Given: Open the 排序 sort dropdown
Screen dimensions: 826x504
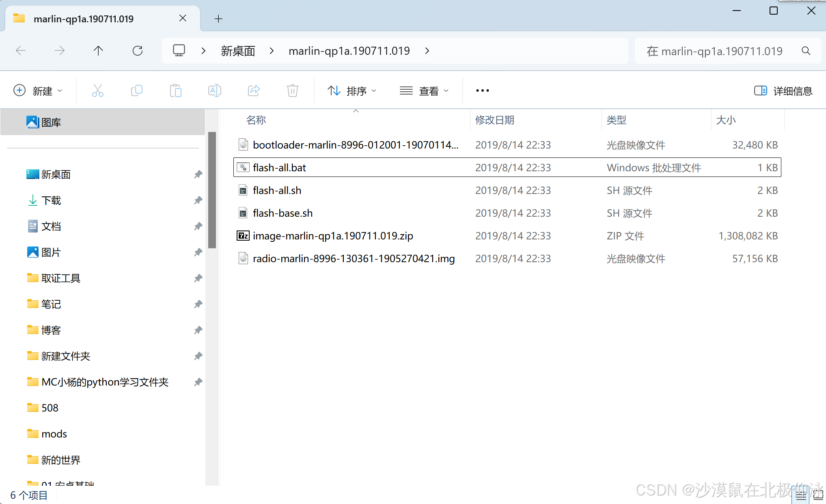Looking at the screenshot, I should pyautogui.click(x=352, y=91).
